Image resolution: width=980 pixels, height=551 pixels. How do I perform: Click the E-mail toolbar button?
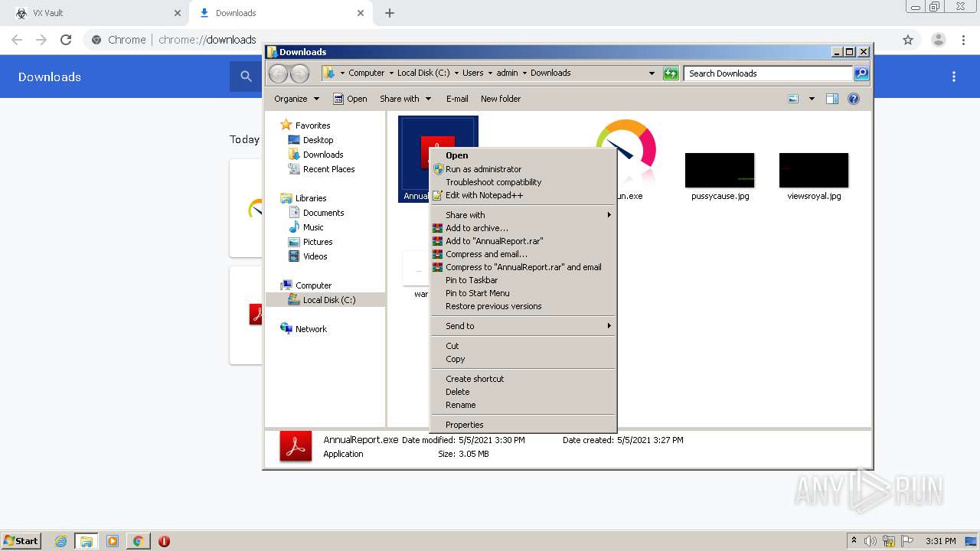coord(457,99)
